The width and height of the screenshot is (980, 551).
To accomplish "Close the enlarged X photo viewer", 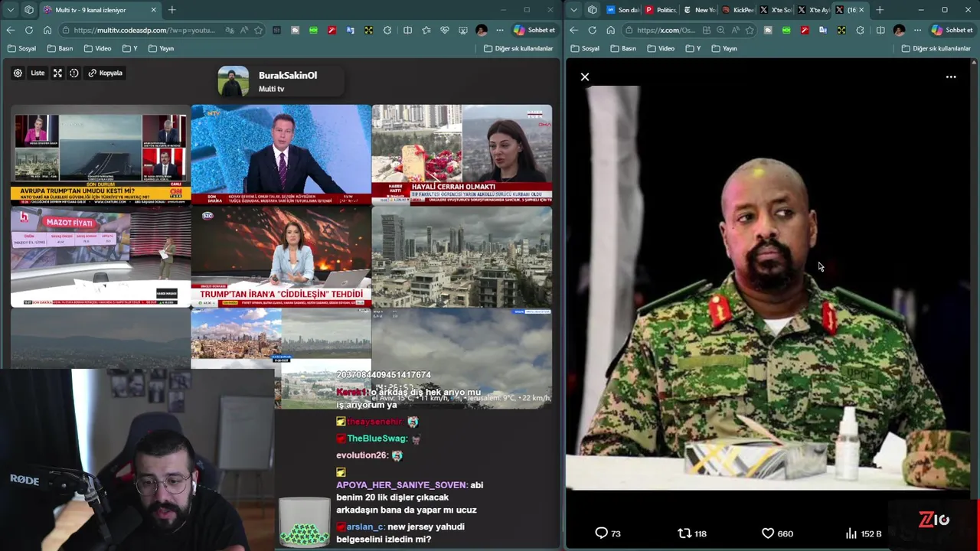I will [x=585, y=77].
